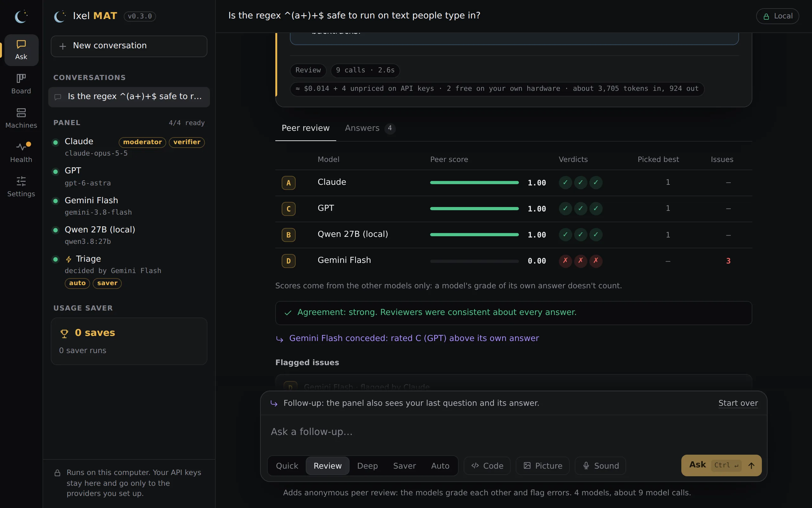Screen dimensions: 812x508
Task: Click the moon logo in left rail
Action: (21, 17)
